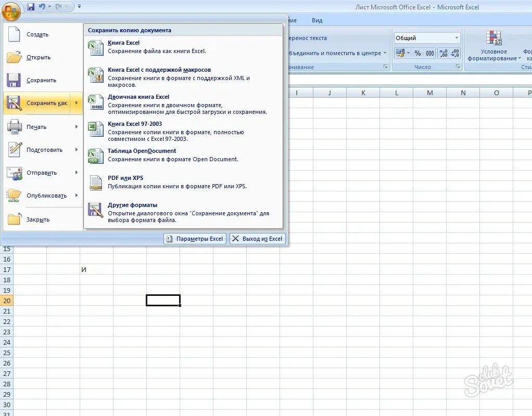Choose Книга Excel с поддержкой макросов
The image size is (532, 416).
coord(159,70)
